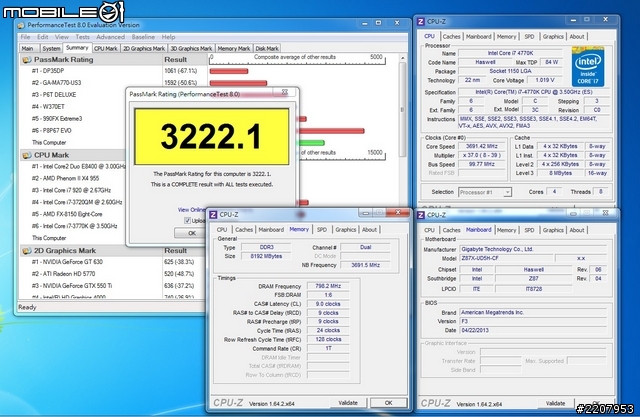Open Graphics tab in top CPU-Z window
The width and height of the screenshot is (640, 417).
[553, 37]
